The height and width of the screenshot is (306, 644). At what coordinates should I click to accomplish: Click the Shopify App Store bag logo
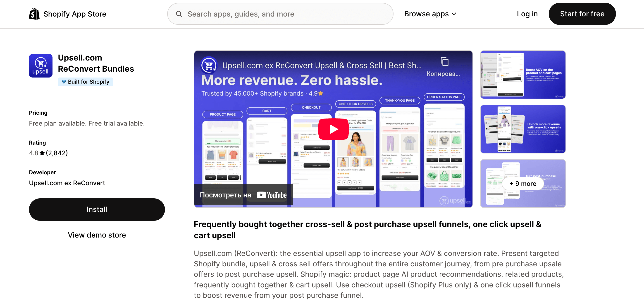[34, 14]
